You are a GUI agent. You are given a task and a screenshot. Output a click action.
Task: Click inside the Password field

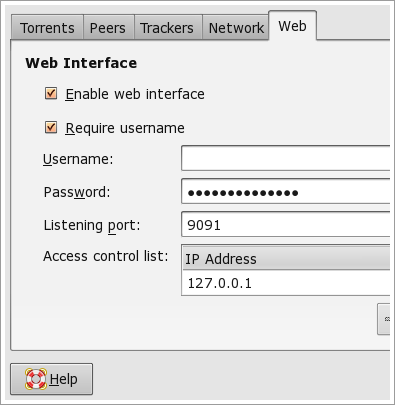(x=286, y=191)
